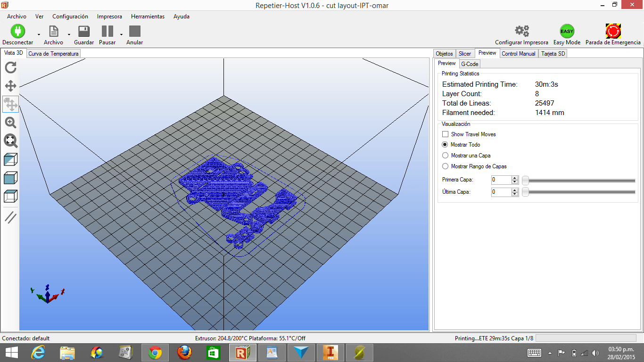644x362 pixels.
Task: Select the move object tool
Action: (10, 104)
